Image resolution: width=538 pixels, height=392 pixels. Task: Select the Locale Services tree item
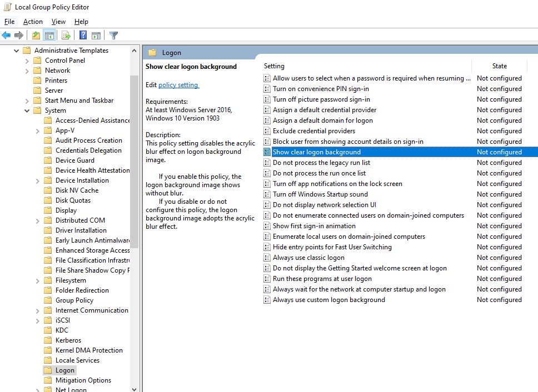78,360
